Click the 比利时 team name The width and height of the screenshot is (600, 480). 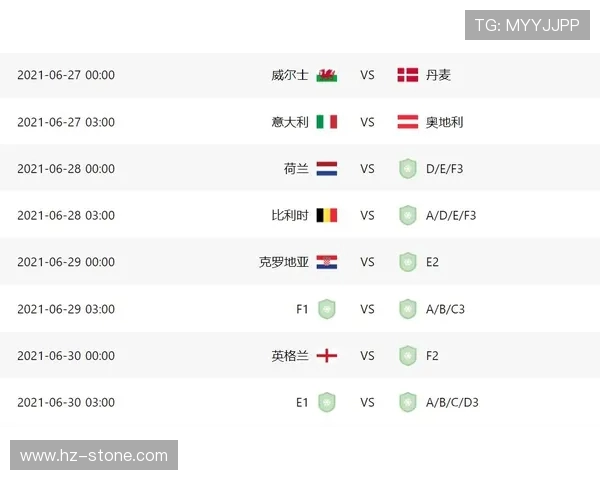point(290,215)
